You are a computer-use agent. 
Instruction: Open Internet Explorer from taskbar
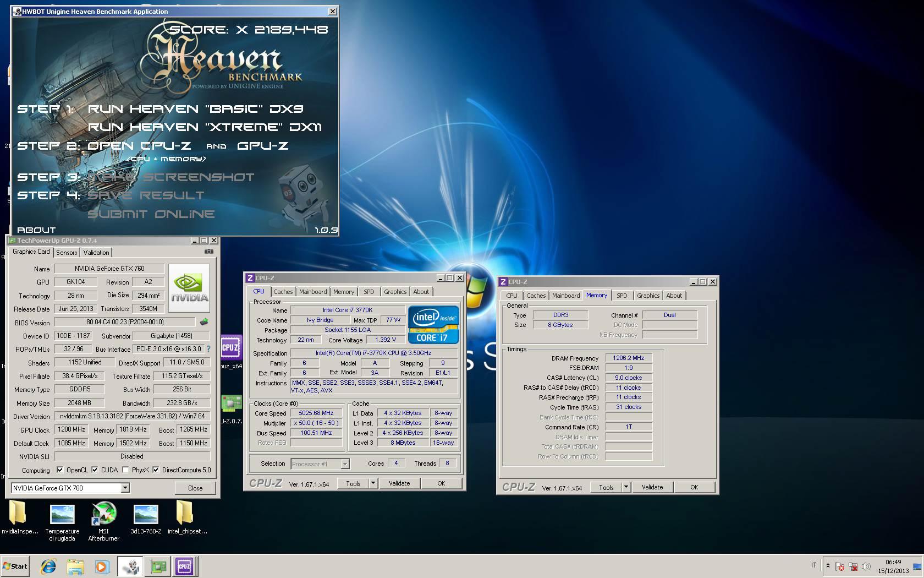(48, 566)
